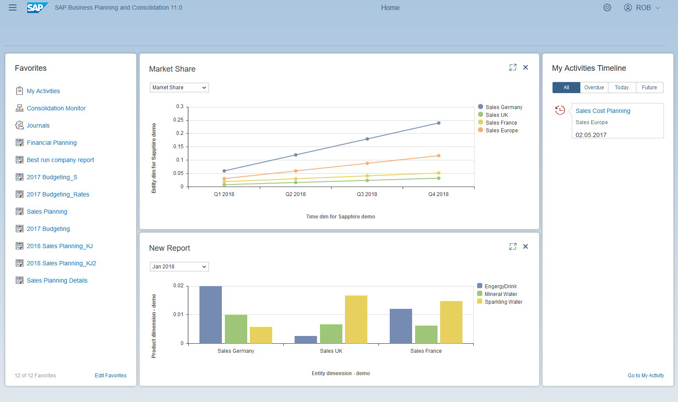Open the 2017 Budgeting link
Screen dimensions: 678x402
click(48, 229)
